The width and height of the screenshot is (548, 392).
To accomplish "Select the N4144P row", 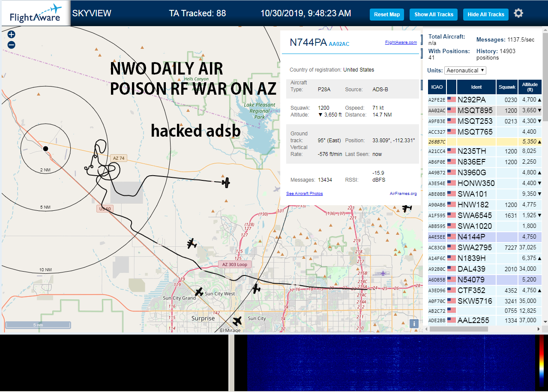I will (x=485, y=237).
